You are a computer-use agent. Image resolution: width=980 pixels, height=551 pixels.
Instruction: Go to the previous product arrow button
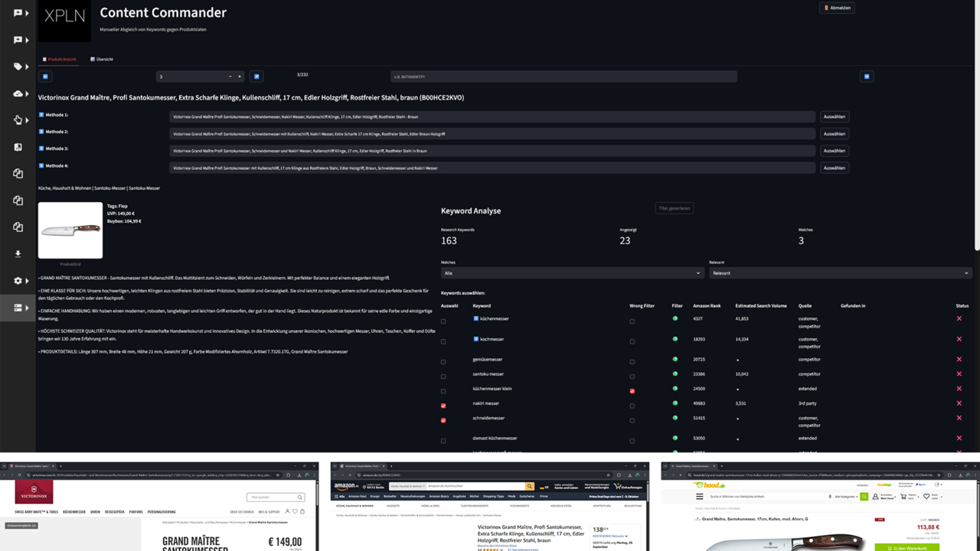click(x=45, y=77)
